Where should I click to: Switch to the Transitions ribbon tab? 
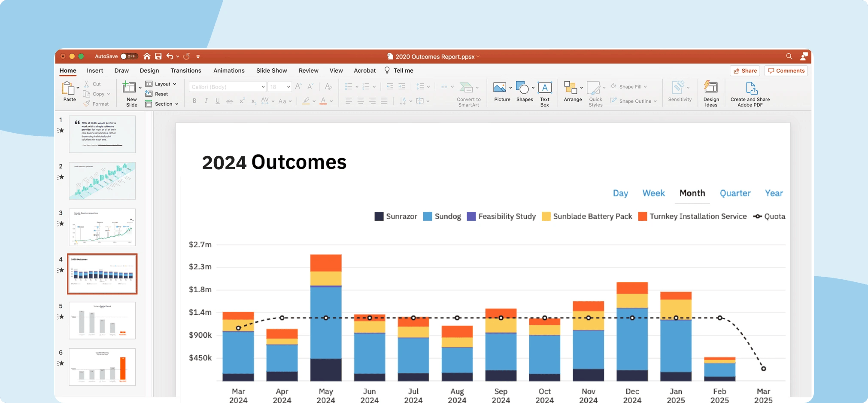coord(185,70)
